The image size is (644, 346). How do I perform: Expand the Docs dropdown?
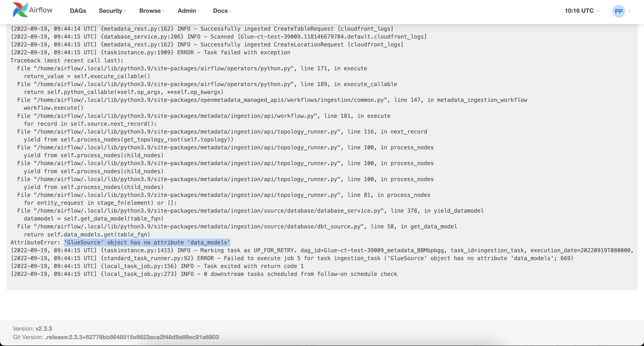tap(220, 11)
